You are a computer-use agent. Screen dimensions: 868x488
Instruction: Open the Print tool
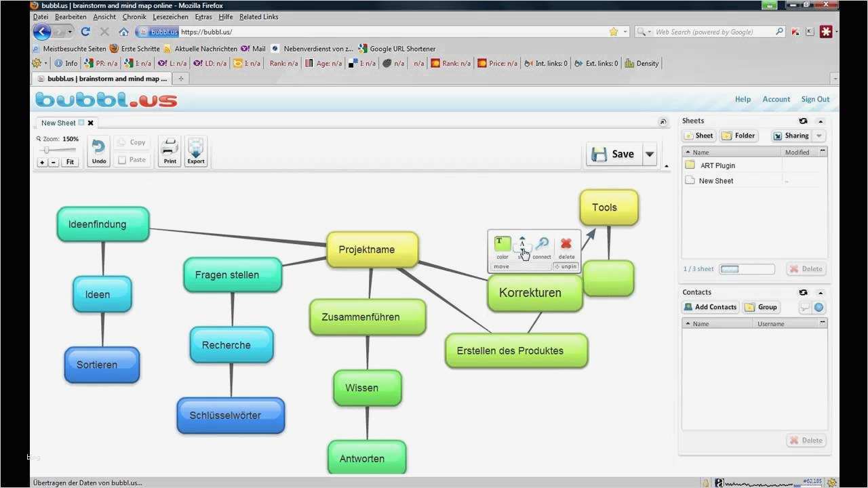point(170,150)
